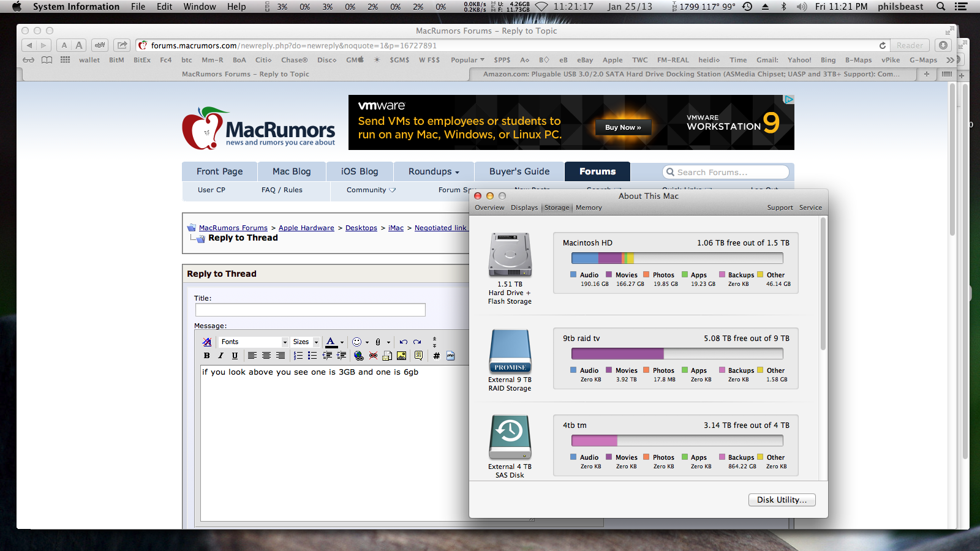Switch to the Overview tab
This screenshot has width=980, height=551.
489,208
